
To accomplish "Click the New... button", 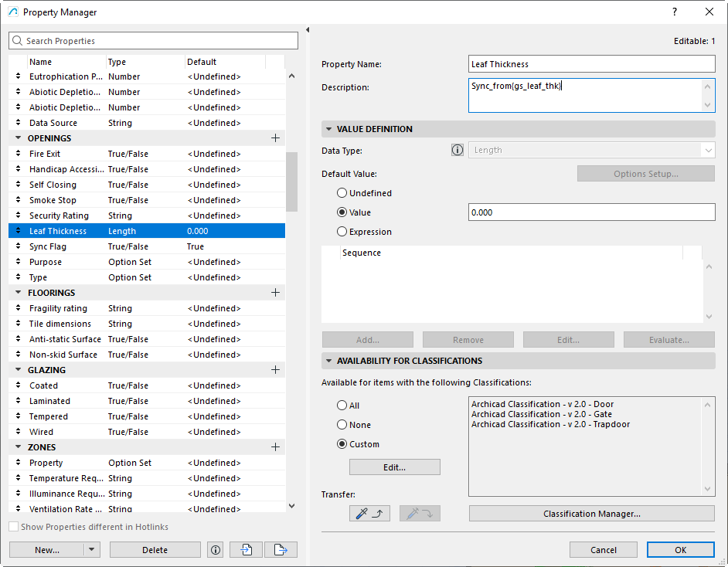I will click(47, 550).
